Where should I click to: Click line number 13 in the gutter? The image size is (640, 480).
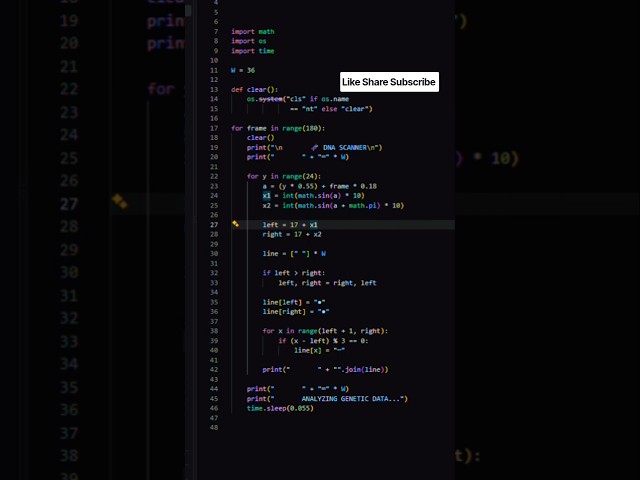click(x=214, y=89)
